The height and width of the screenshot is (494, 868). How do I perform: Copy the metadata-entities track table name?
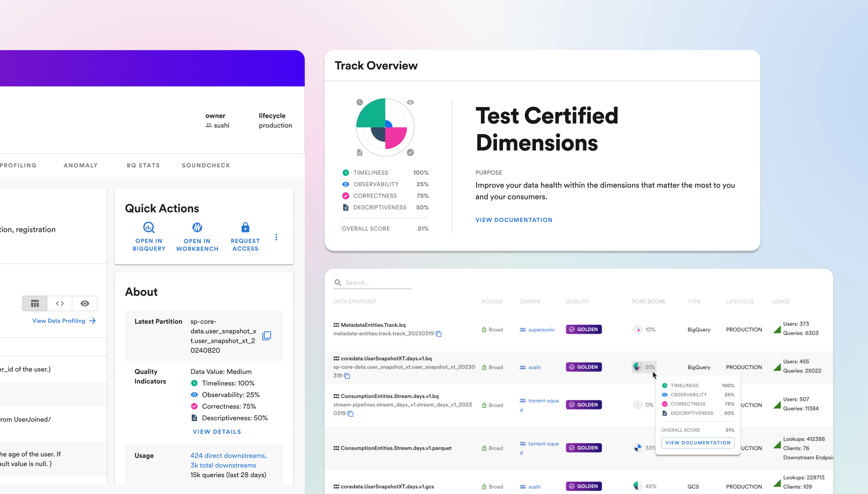439,334
